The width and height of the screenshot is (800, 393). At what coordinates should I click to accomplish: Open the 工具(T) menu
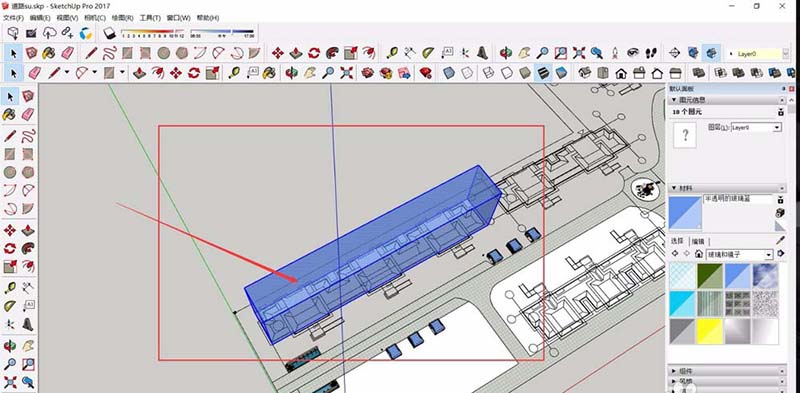[x=150, y=18]
